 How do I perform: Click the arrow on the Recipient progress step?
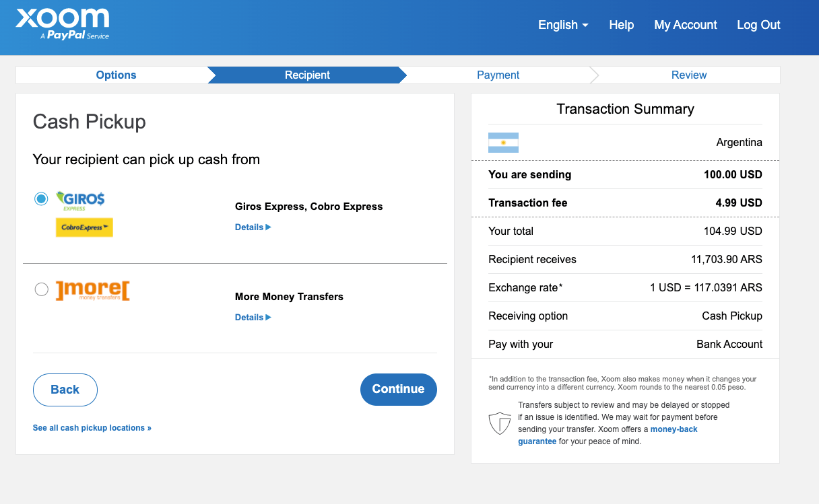tap(402, 75)
